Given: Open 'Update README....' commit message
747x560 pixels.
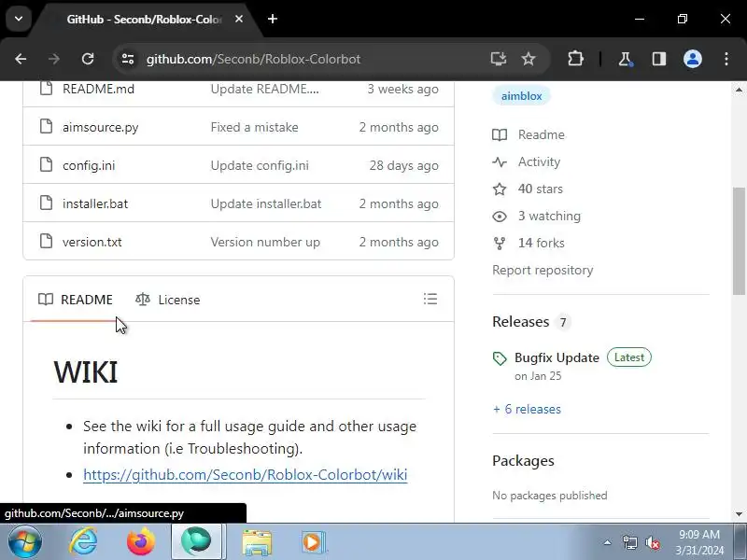Looking at the screenshot, I should pyautogui.click(x=265, y=89).
